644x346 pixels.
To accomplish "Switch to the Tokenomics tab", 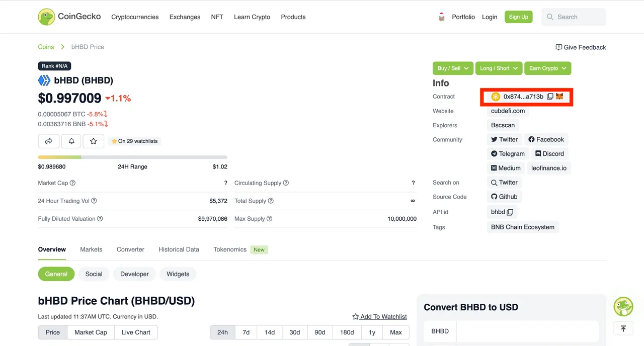I will (x=230, y=249).
